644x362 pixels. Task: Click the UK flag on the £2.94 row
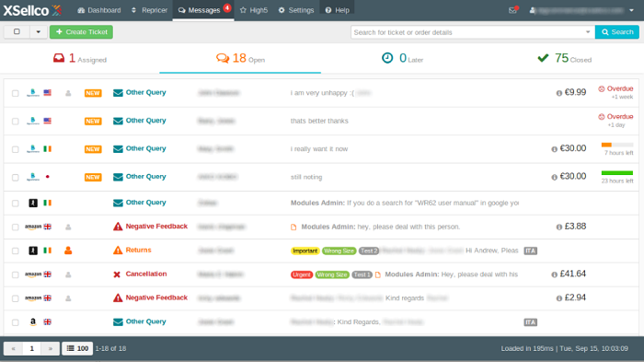point(48,298)
